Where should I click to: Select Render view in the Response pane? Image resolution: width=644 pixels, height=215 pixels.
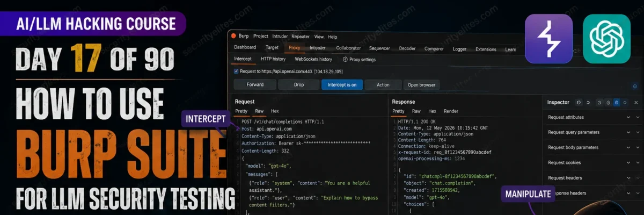coord(451,111)
